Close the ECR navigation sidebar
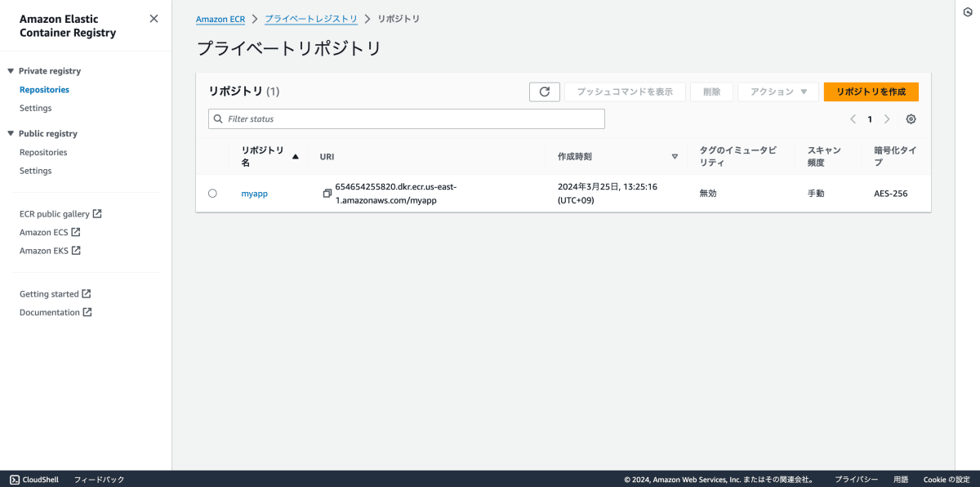The width and height of the screenshot is (980, 487). coord(154,19)
